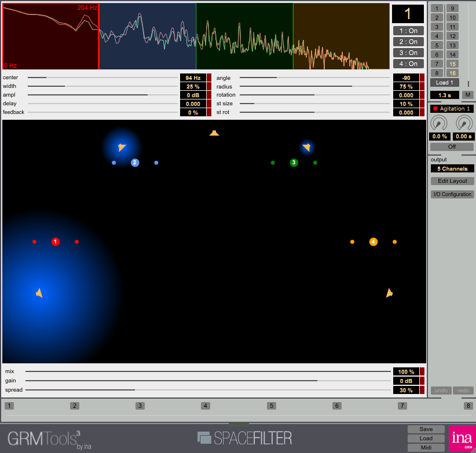Screen dimensions: 476x453
Task: Click the spread slider track
Action: (x=208, y=390)
